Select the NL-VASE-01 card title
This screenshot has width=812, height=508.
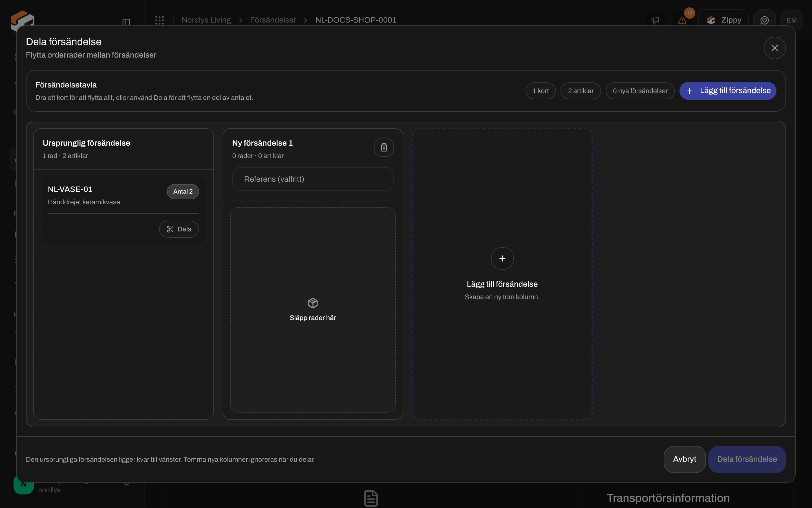click(x=70, y=189)
